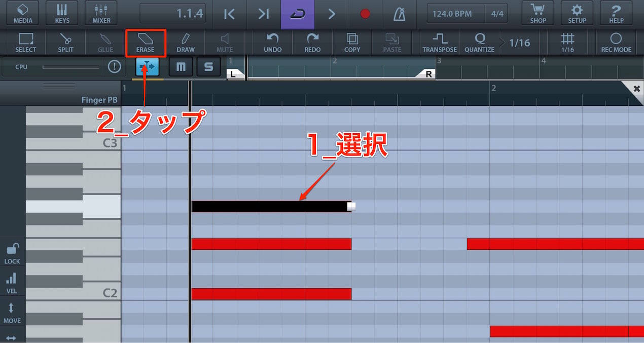Viewport: 644px width, 343px height.
Task: Toggle the cycle loop button
Action: click(297, 14)
